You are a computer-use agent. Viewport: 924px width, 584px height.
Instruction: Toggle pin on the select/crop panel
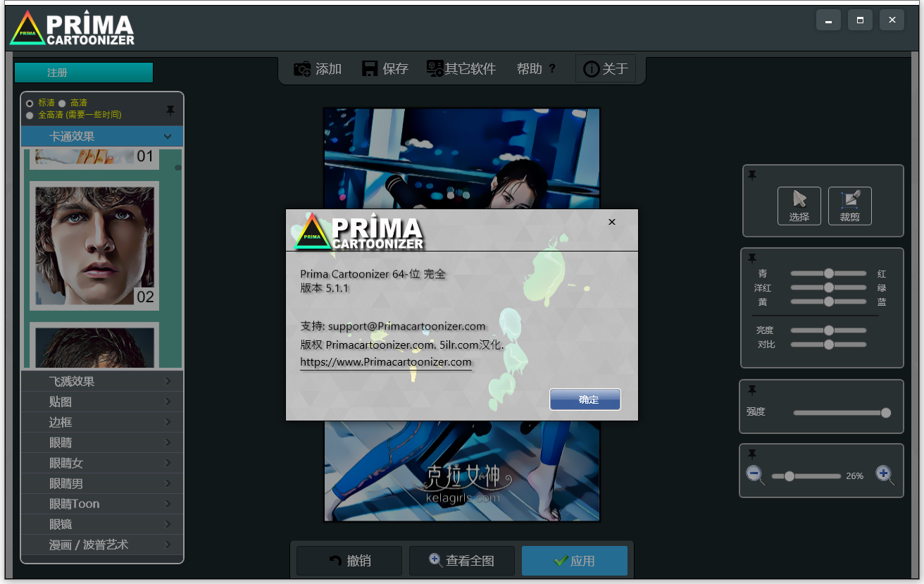[x=752, y=175]
